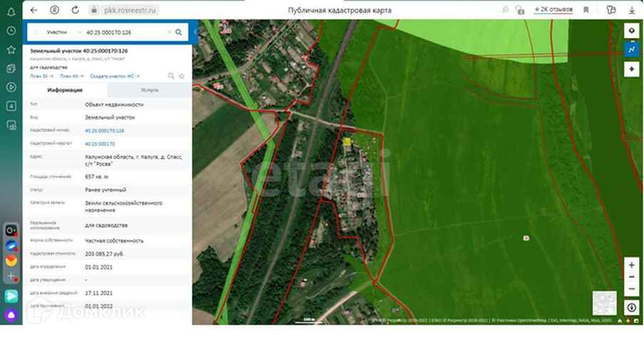Open the Yandex account profile icon
Image resolution: width=644 pixels, height=342 pixels.
click(x=55, y=10)
